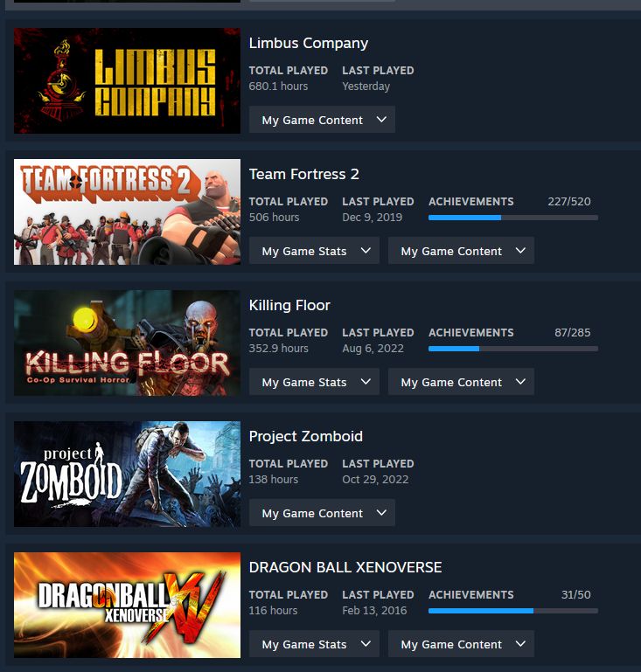Open Killing Floor banner image
Screen dimensions: 641x672
click(x=127, y=343)
